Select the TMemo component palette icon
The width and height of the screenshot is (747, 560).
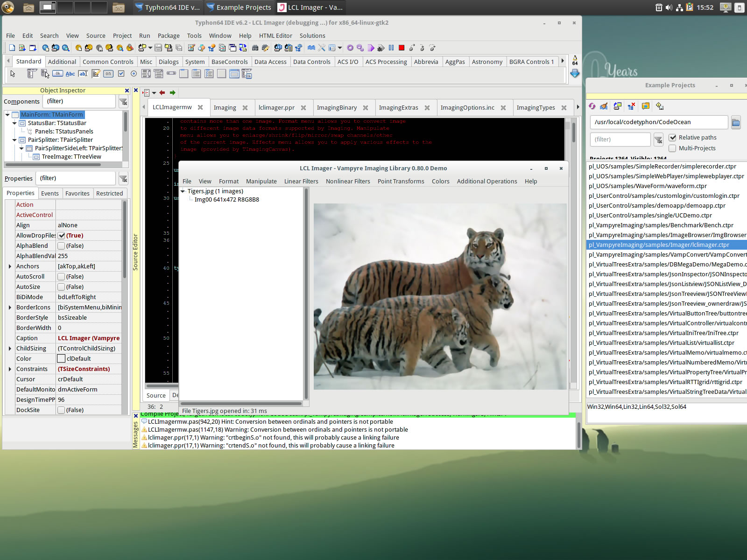96,73
